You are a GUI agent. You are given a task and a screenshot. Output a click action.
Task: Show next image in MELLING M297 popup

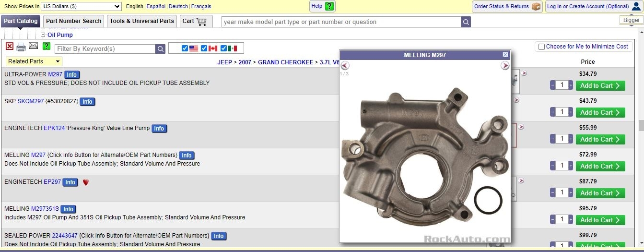tap(505, 66)
